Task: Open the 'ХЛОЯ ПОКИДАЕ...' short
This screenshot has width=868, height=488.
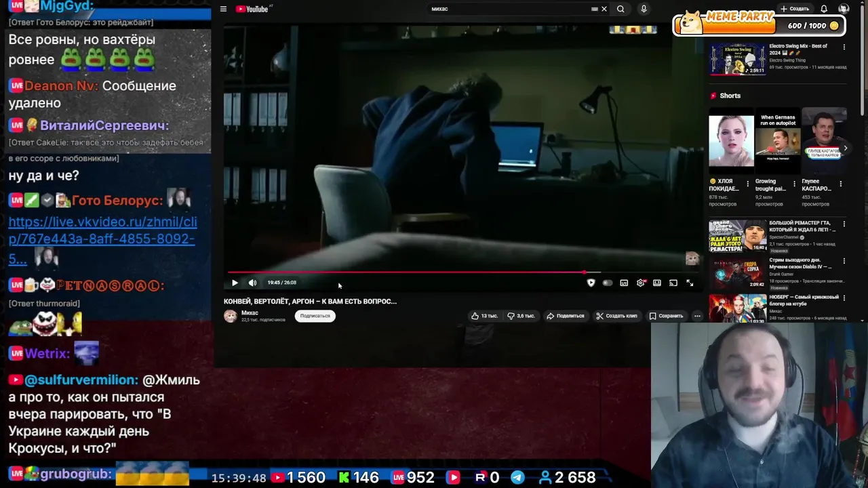Action: [731, 141]
